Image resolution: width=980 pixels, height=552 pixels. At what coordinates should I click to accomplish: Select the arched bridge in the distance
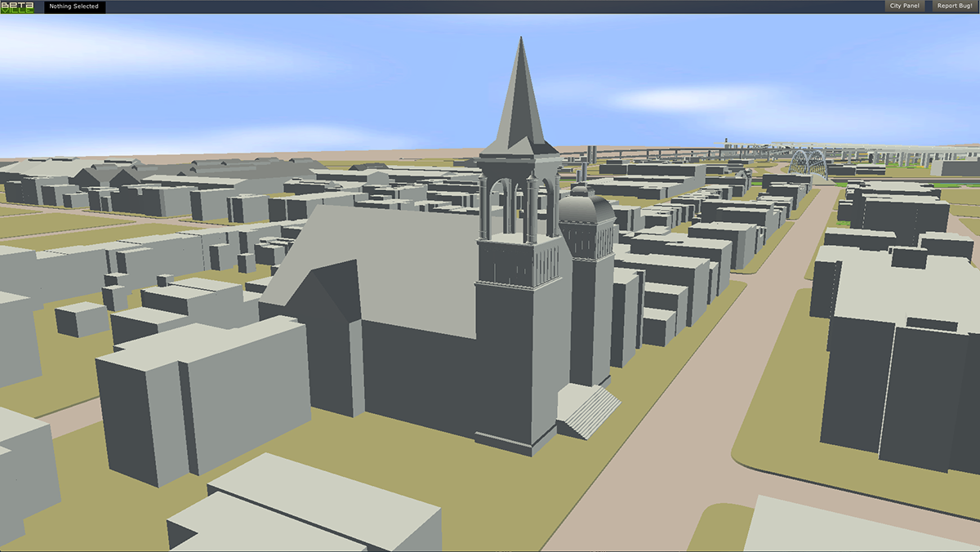point(808,164)
